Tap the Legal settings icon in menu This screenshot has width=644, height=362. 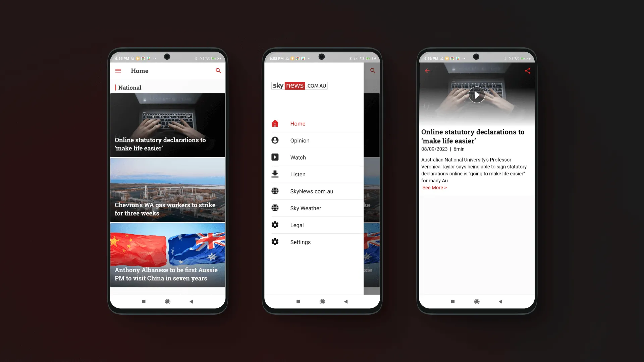click(x=275, y=225)
